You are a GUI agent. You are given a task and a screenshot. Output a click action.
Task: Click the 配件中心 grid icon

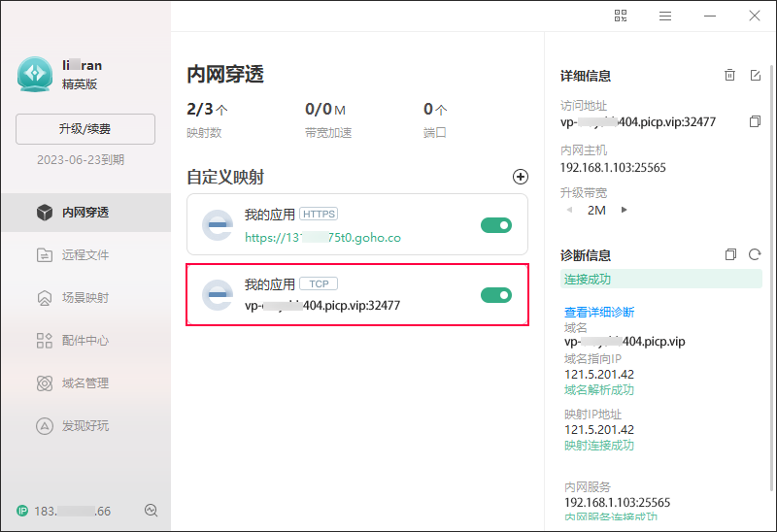(45, 341)
